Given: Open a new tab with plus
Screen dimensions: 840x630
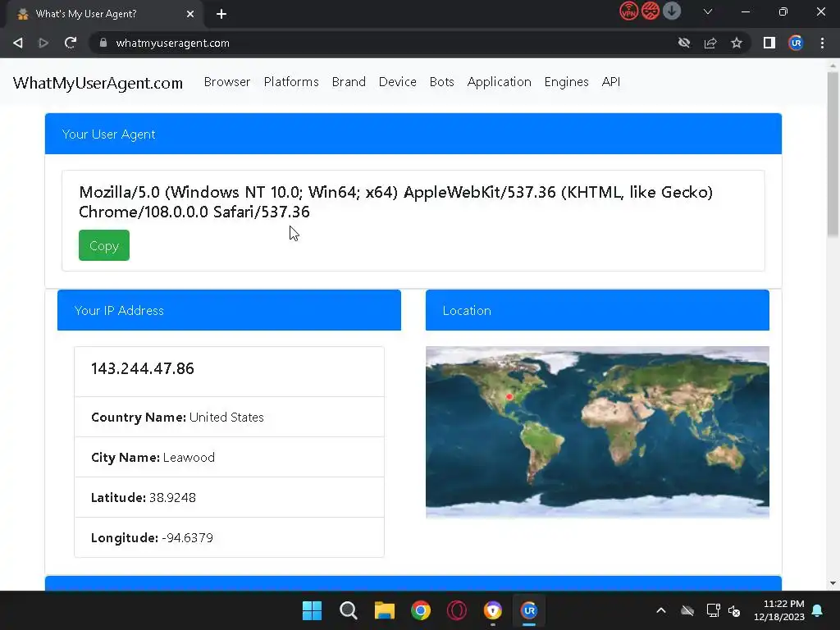Looking at the screenshot, I should (x=221, y=14).
